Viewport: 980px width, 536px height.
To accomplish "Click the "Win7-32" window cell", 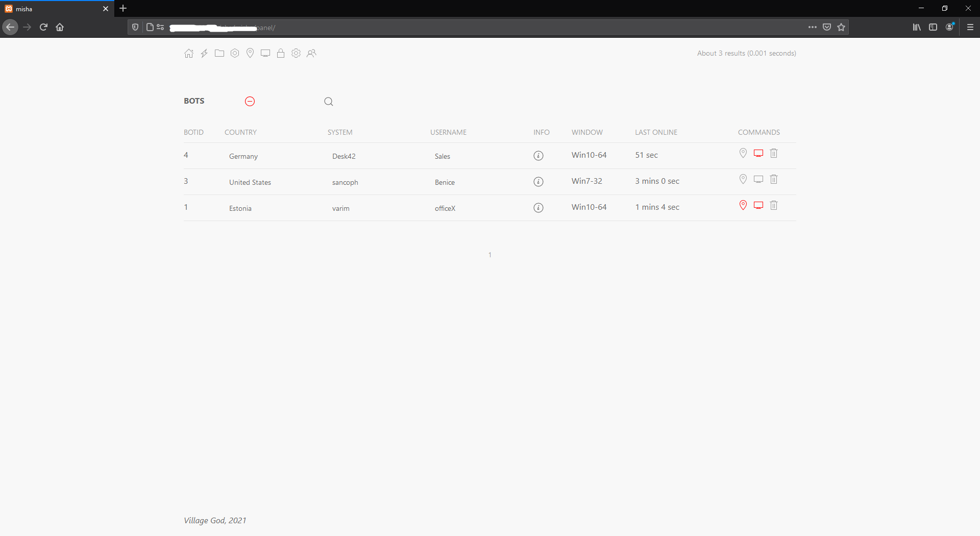I will click(587, 181).
